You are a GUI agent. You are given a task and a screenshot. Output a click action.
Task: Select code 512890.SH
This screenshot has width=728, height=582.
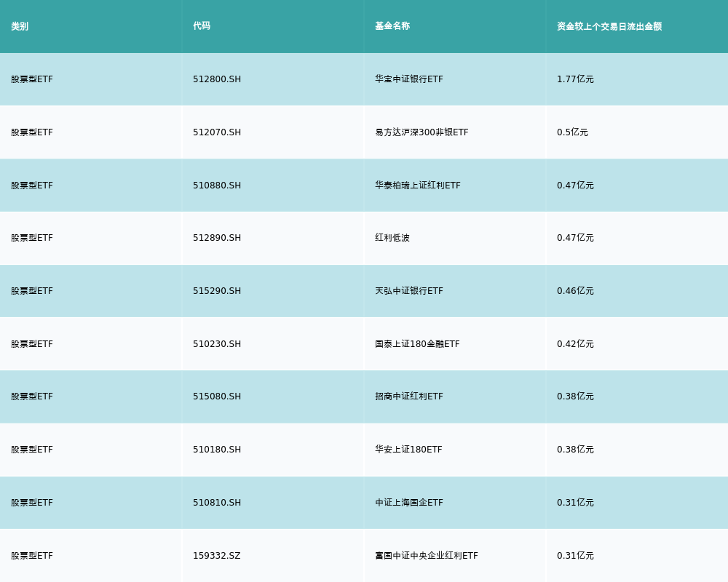click(217, 238)
